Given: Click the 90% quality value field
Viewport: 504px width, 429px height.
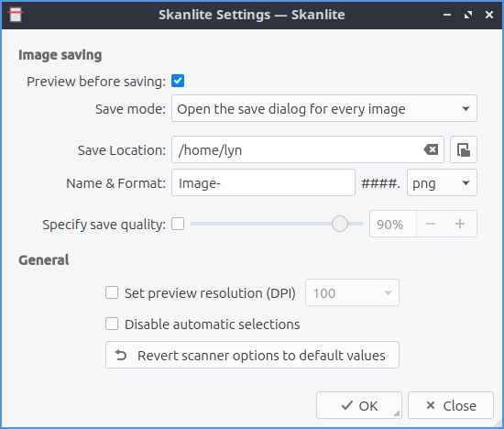Looking at the screenshot, I should coord(393,224).
